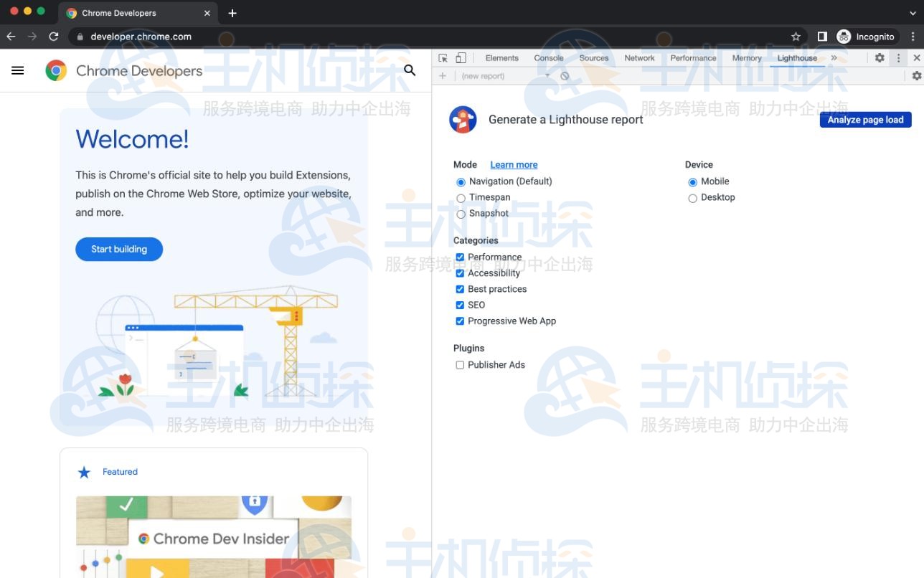Click the Generate a Lighthouse report title
This screenshot has height=578, width=924.
coord(566,120)
